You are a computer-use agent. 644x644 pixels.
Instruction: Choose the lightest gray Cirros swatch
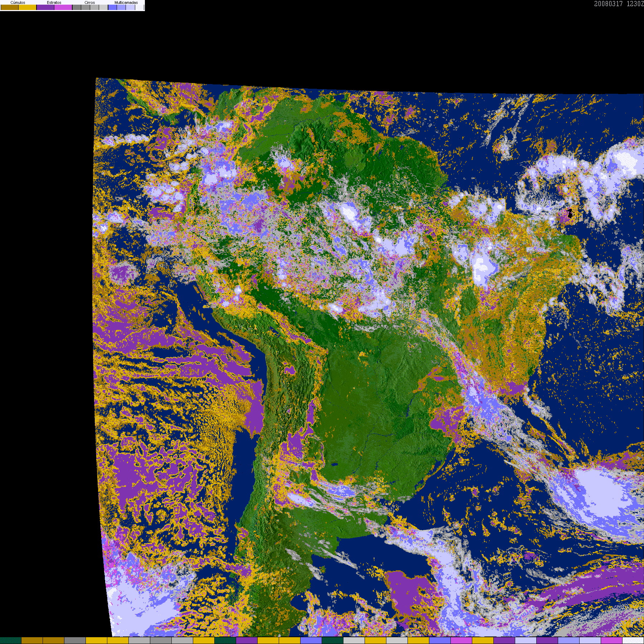pos(103,8)
